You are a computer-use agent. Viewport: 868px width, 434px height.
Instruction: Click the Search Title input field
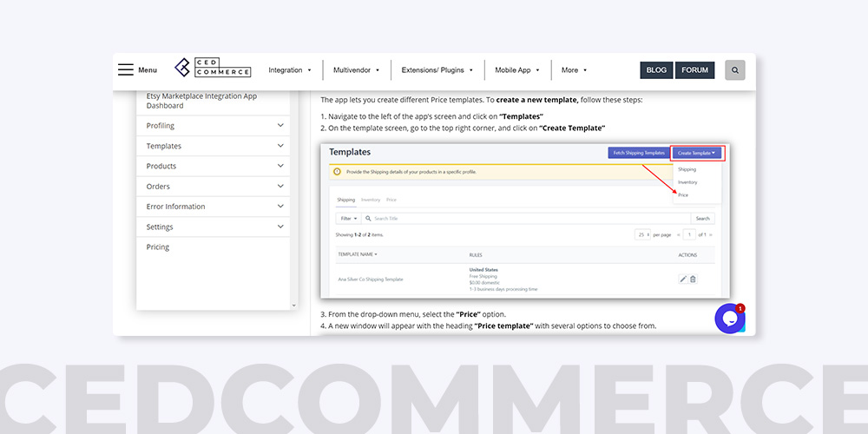[526, 219]
